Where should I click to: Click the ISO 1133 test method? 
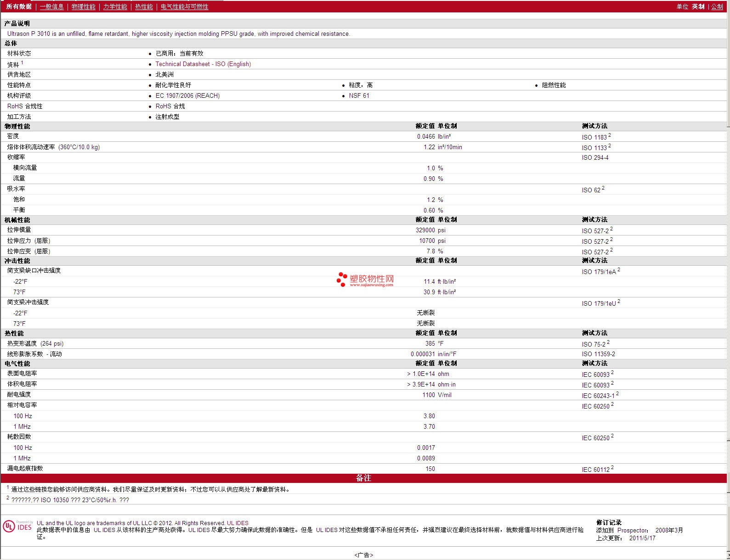coord(594,148)
